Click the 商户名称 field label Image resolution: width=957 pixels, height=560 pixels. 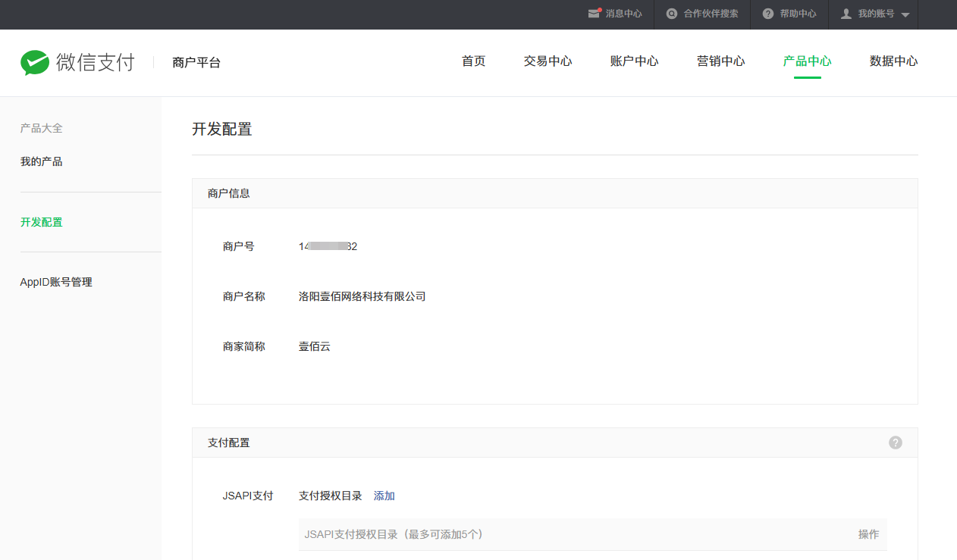tap(244, 296)
